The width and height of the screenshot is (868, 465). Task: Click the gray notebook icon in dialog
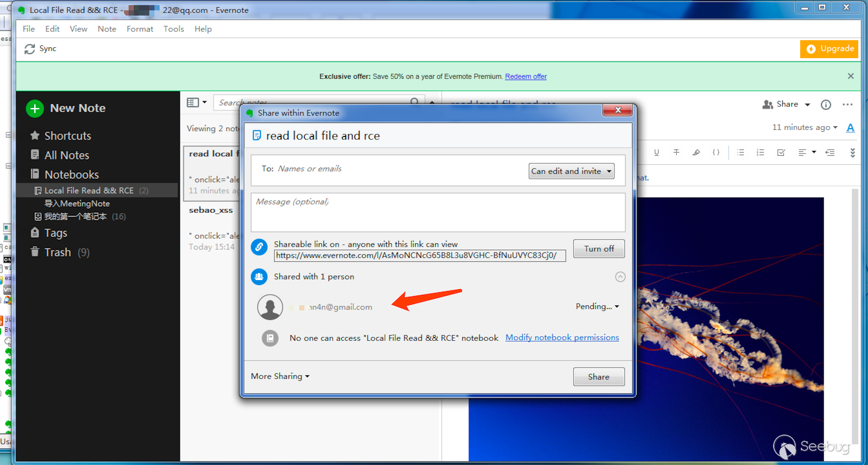click(270, 338)
